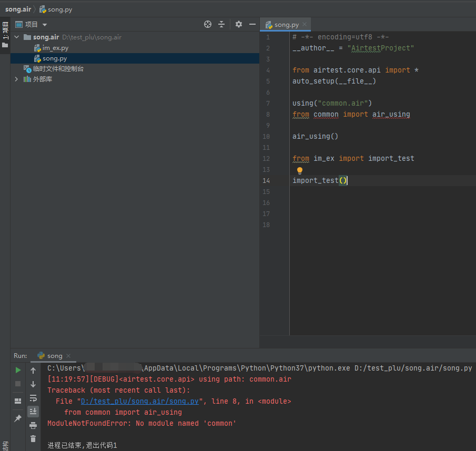This screenshot has width=476, height=451.
Task: Click ModuleNotFoundError message in console
Action: coord(142,423)
